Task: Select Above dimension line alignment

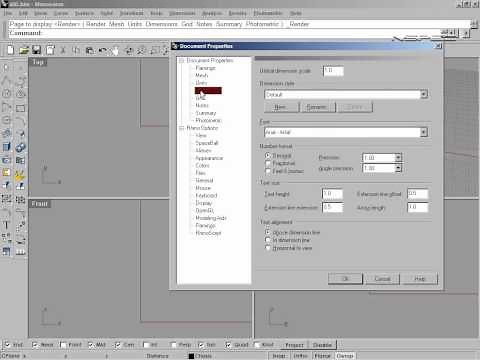Action: [x=268, y=232]
